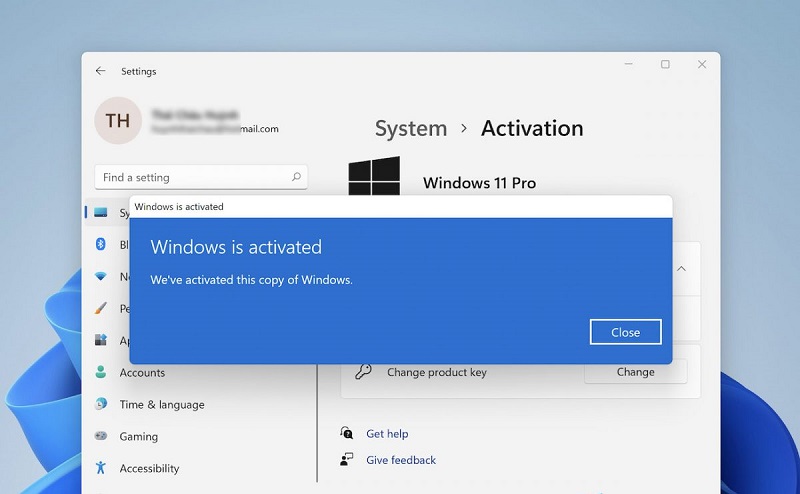This screenshot has height=494, width=800.
Task: Minimize the Settings window
Action: (629, 64)
